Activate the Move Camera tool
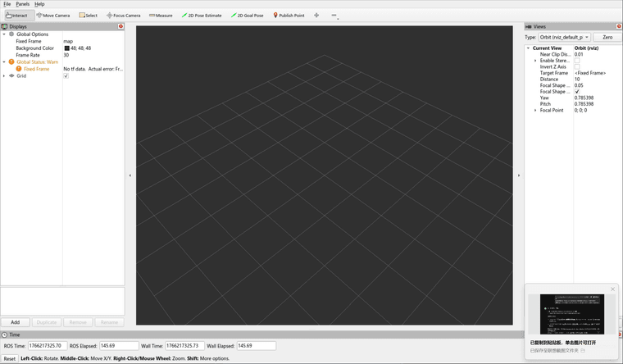The height and width of the screenshot is (364, 623). coord(53,16)
